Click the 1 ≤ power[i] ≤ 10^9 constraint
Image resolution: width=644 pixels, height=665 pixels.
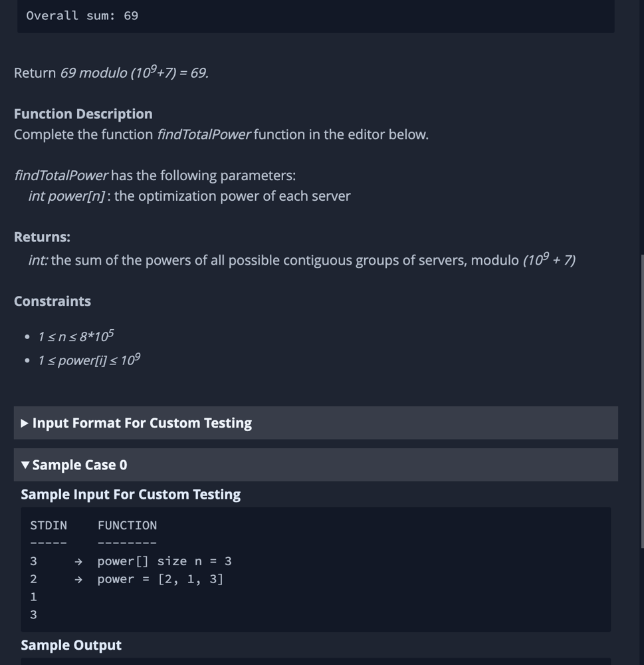89,360
